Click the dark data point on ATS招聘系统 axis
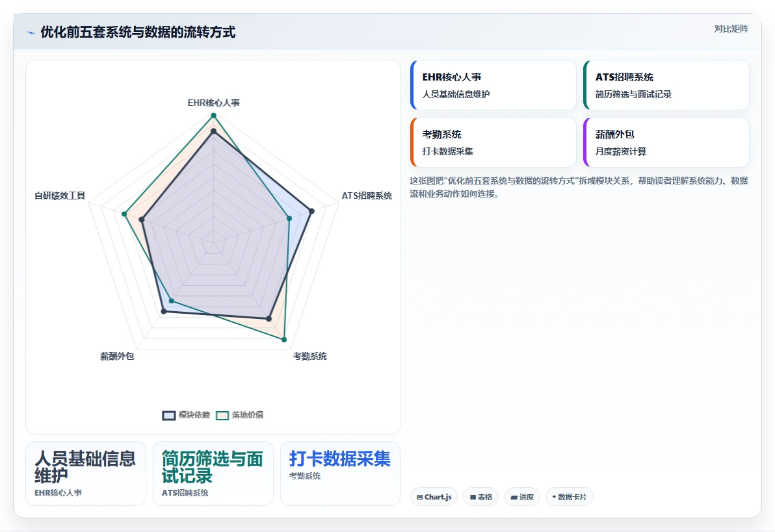775x532 pixels. click(x=311, y=211)
